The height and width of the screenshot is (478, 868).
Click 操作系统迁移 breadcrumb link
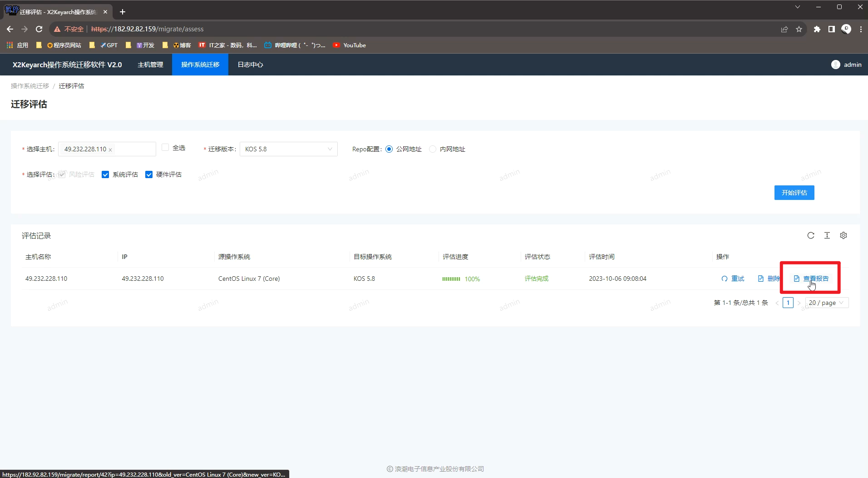30,86
